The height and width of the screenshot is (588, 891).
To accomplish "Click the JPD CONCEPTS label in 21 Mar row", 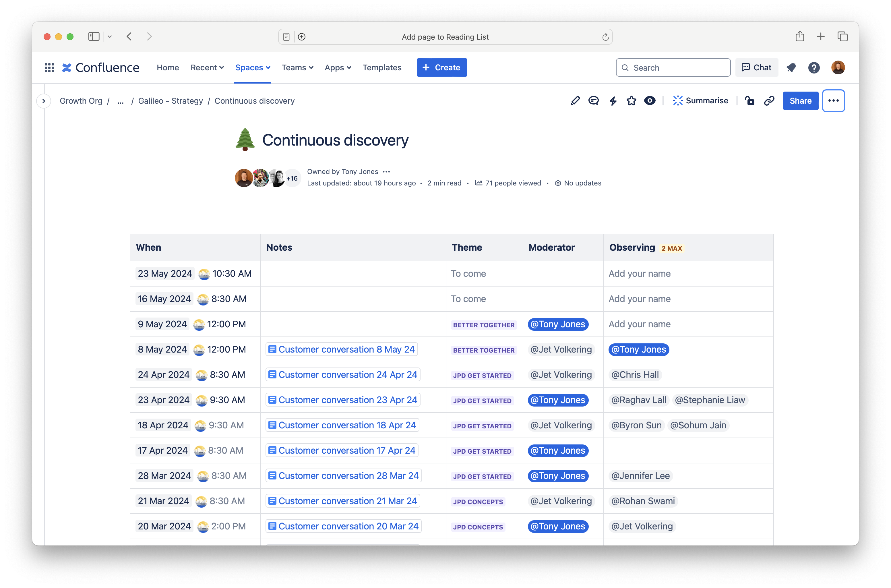I will coord(478,501).
